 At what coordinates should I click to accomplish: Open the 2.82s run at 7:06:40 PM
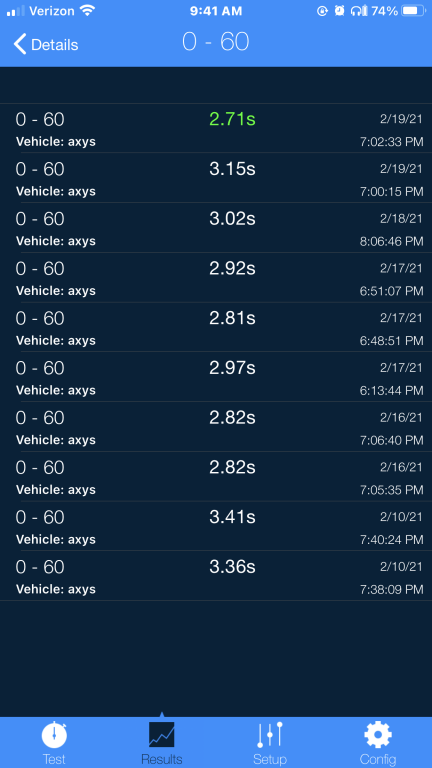(x=216, y=427)
